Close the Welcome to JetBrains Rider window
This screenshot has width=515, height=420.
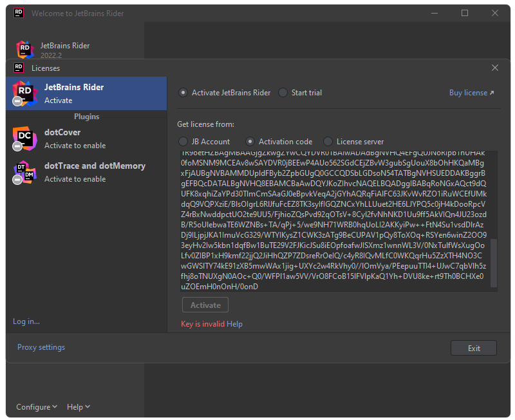[495, 13]
